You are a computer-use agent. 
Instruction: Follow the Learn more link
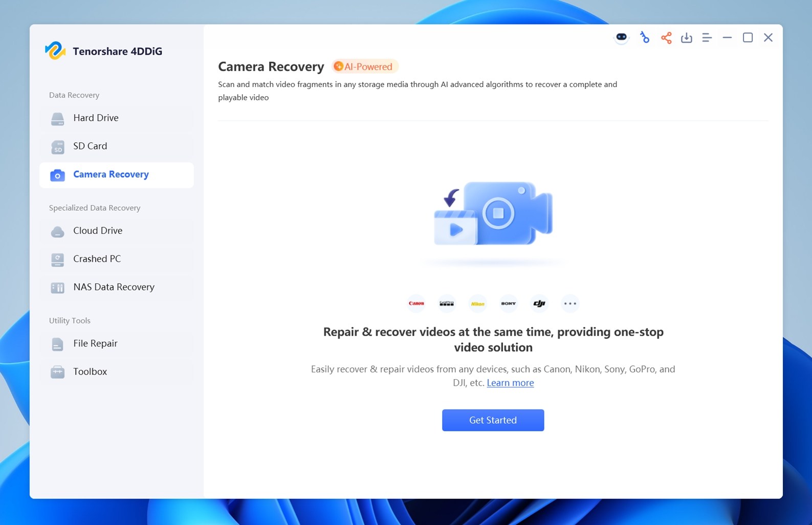(510, 383)
